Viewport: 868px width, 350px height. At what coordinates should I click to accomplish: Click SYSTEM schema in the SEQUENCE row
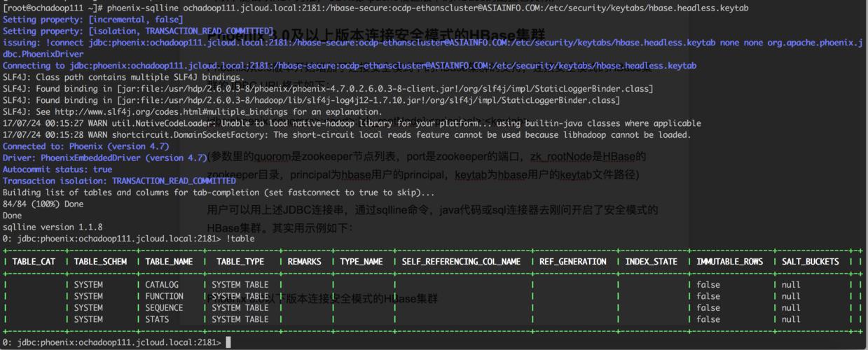tap(88, 307)
